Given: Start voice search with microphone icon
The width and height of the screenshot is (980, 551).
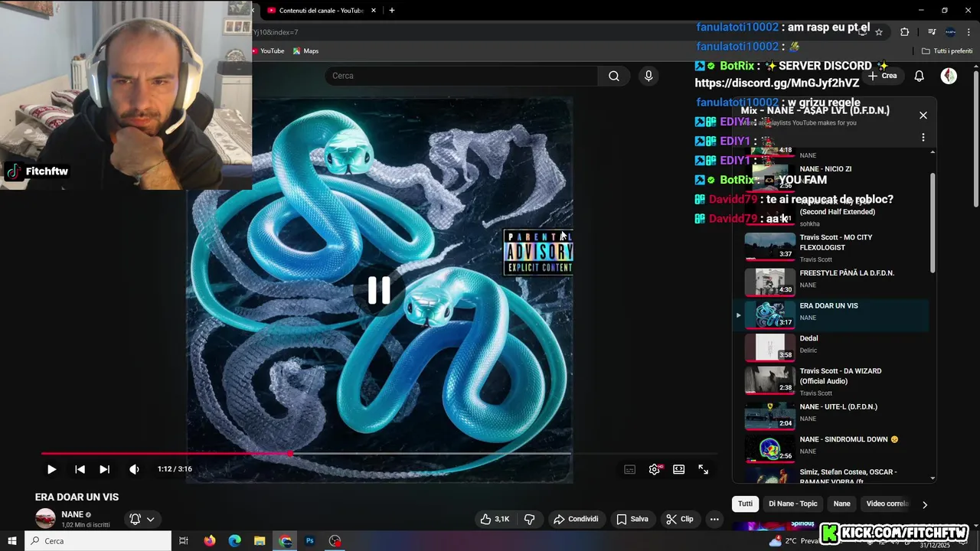Looking at the screenshot, I should tap(648, 76).
